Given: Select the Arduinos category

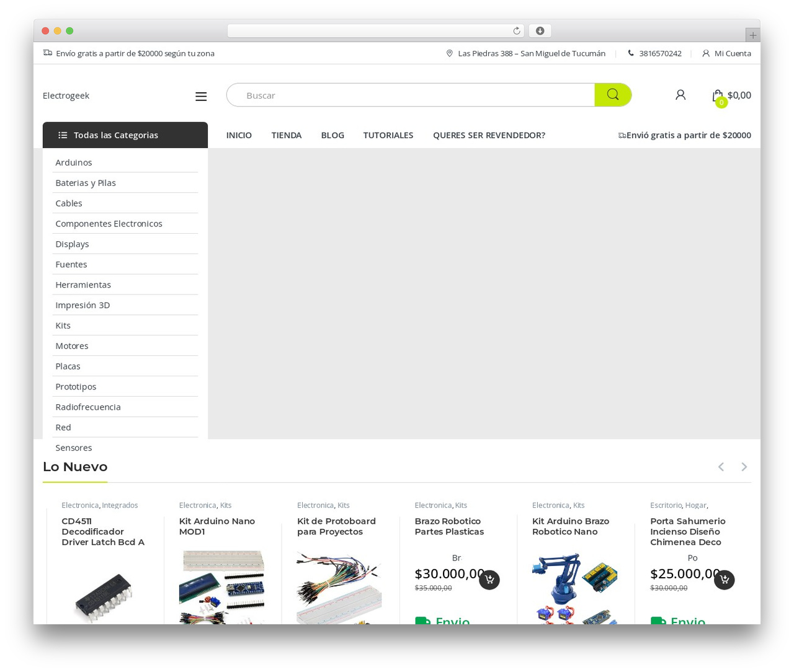Looking at the screenshot, I should [x=73, y=162].
